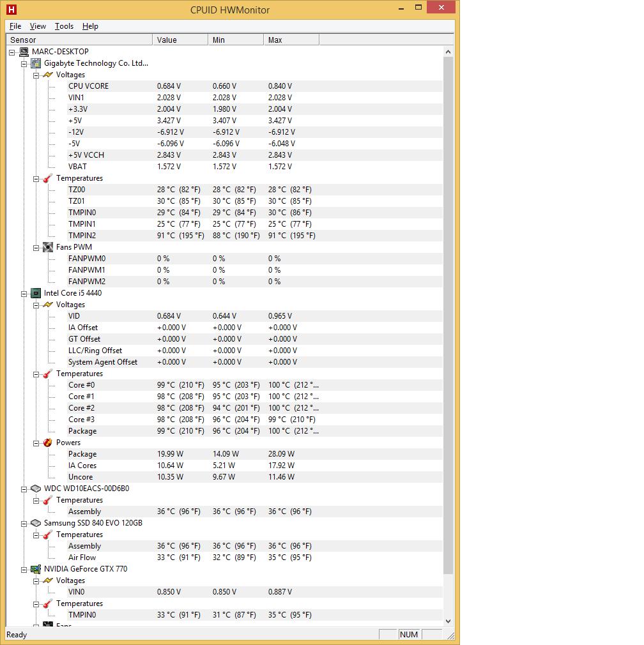Click the Gigabyte motherboard icon

(x=36, y=63)
